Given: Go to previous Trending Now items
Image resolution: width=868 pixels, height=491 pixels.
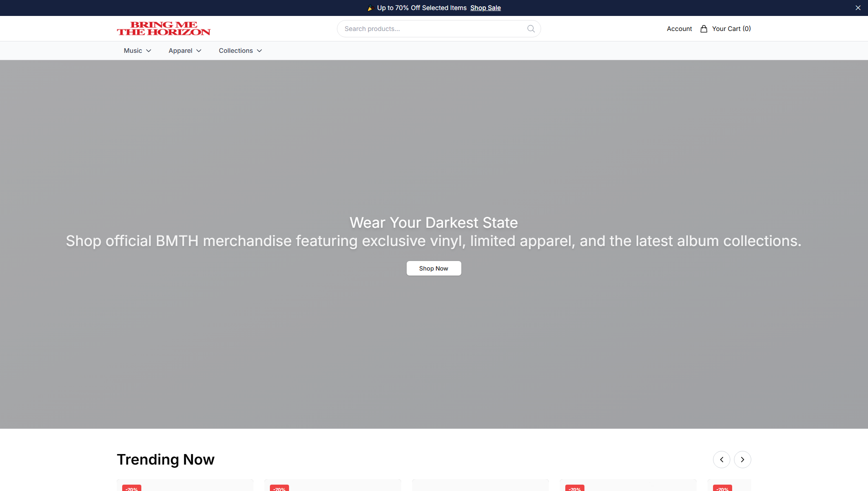Looking at the screenshot, I should (x=722, y=460).
